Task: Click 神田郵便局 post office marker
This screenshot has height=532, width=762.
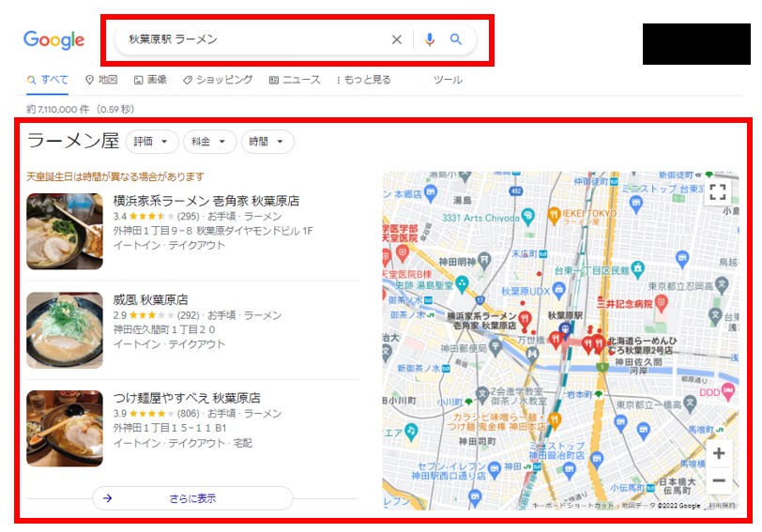Action: 495,346
